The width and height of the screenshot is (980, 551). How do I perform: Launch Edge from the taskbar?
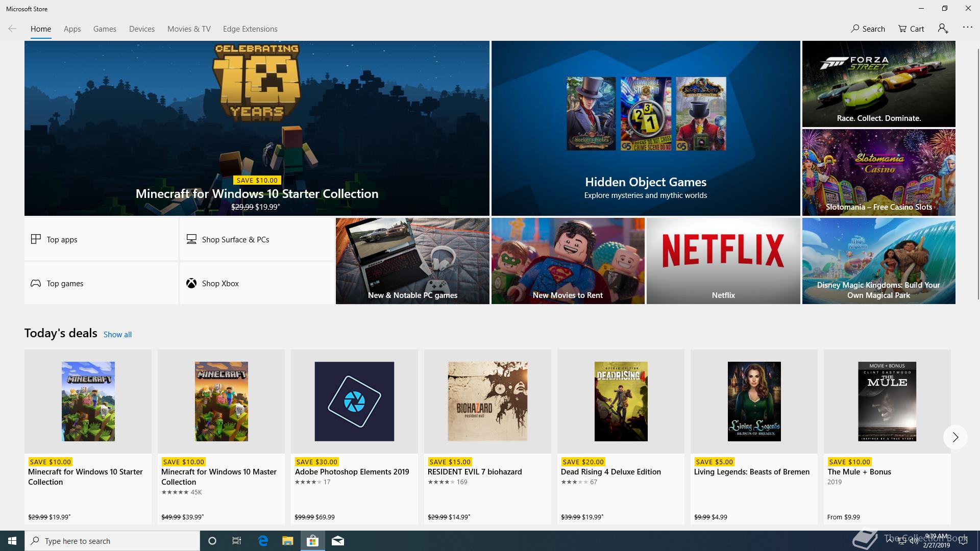(x=263, y=541)
